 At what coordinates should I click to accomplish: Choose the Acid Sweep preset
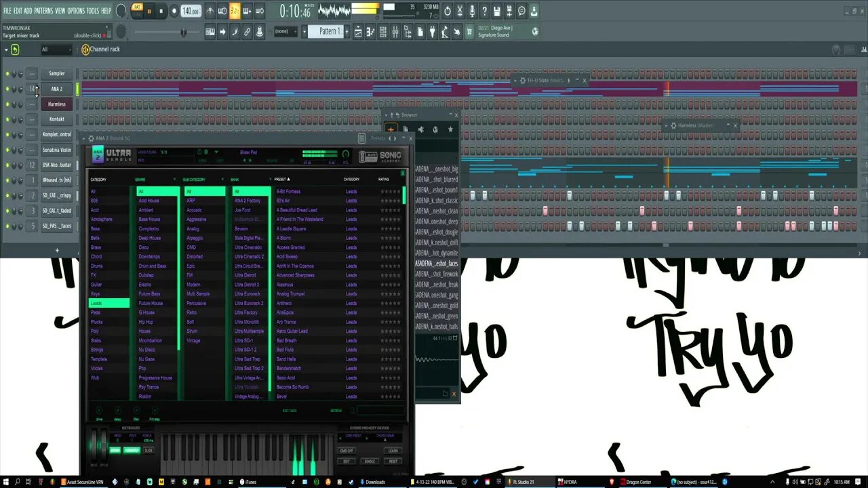(287, 257)
